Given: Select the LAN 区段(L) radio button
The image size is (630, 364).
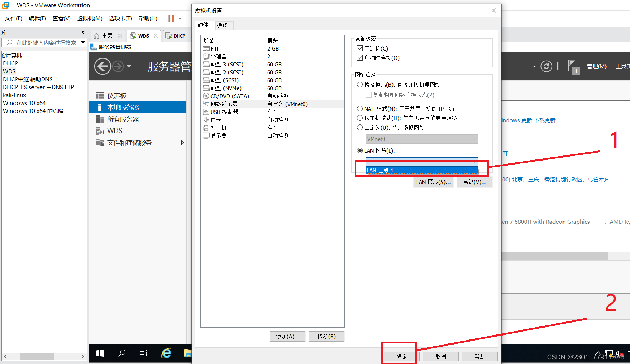Looking at the screenshot, I should pos(360,150).
